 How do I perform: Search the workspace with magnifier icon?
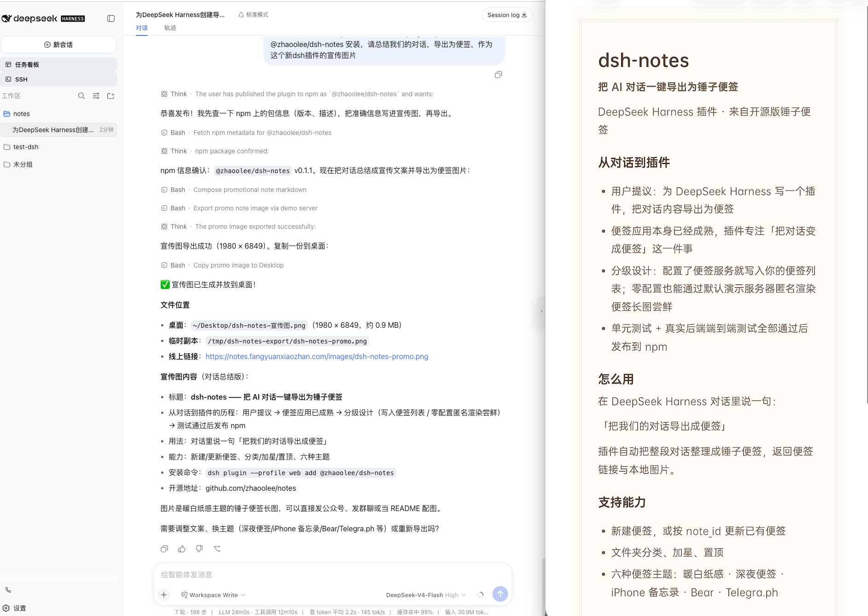81,96
